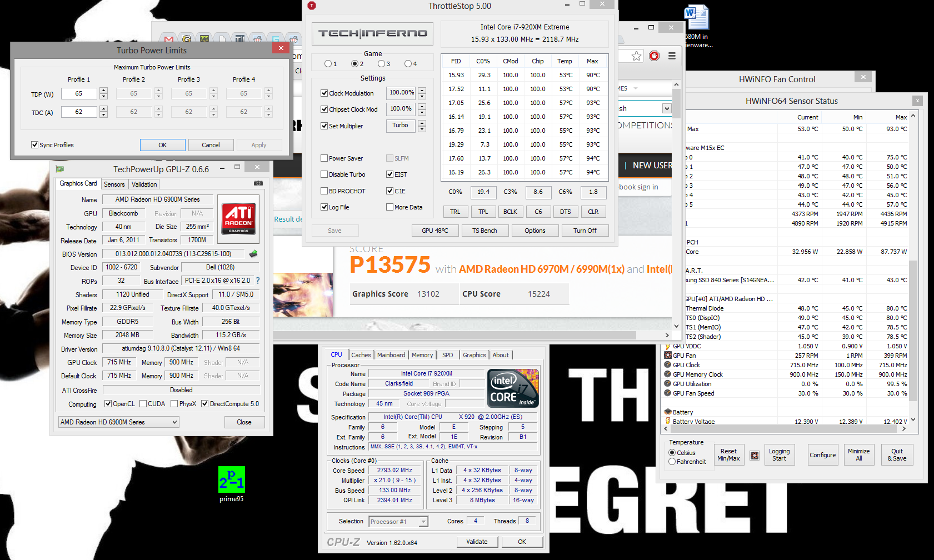Click the TechInferno logo in ThrottleStop
Viewport: 934px width, 560px height.
click(372, 33)
